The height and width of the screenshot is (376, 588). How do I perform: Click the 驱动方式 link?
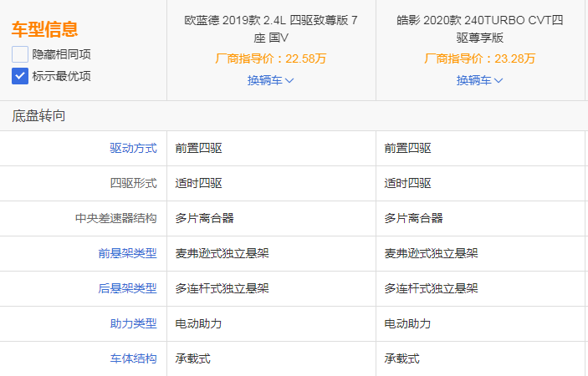[x=133, y=149]
